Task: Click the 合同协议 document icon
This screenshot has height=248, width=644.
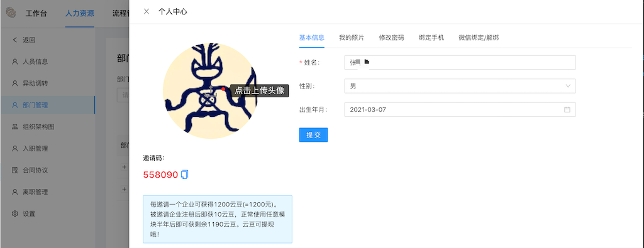Action: tap(15, 170)
